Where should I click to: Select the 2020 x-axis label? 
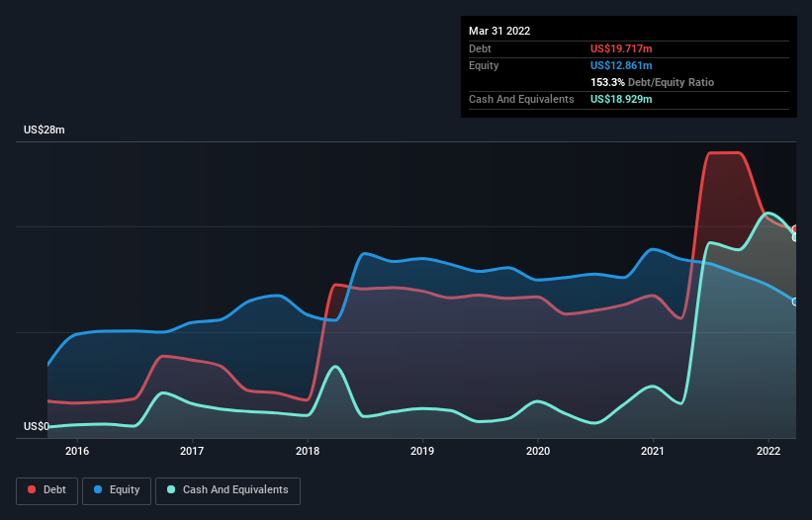[538, 451]
